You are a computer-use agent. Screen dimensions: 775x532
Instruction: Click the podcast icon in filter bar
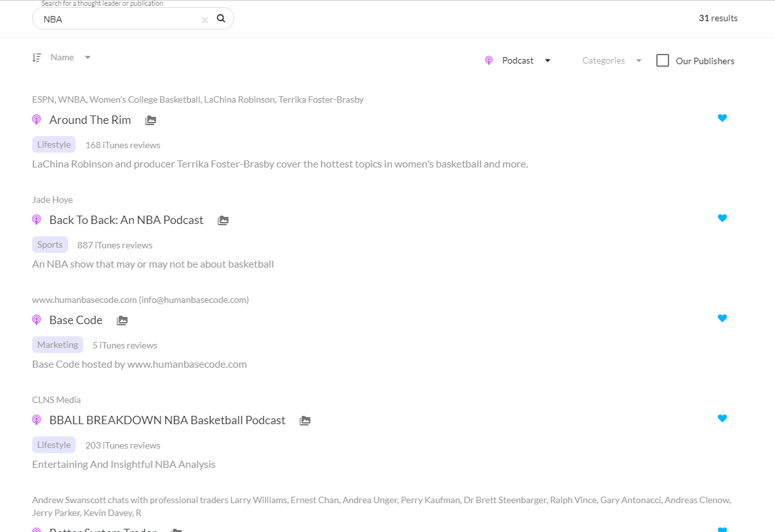pyautogui.click(x=489, y=60)
